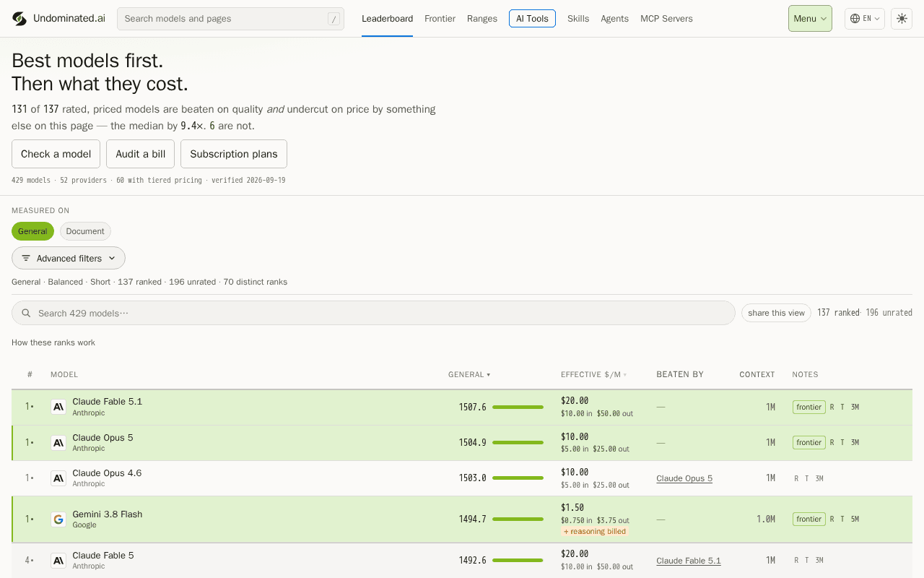Go to the Skills tab
Screen dimensions: 924x578
click(578, 19)
